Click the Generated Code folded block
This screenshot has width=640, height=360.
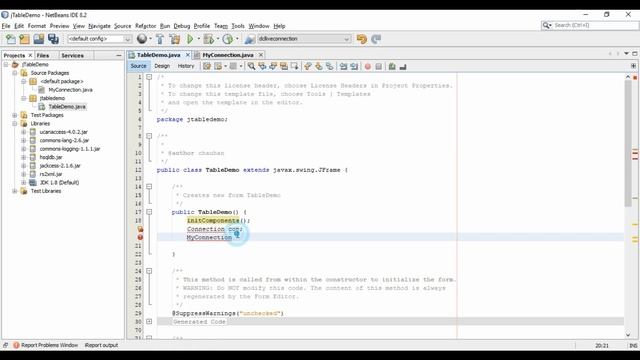(x=199, y=322)
